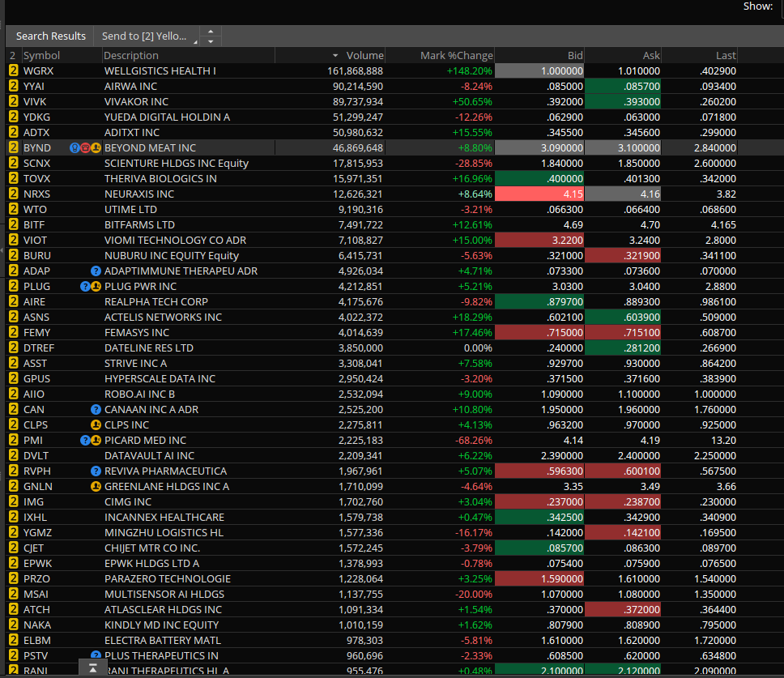This screenshot has height=678, width=784.
Task: Click the -68.26% change for PMI
Action: 474,441
